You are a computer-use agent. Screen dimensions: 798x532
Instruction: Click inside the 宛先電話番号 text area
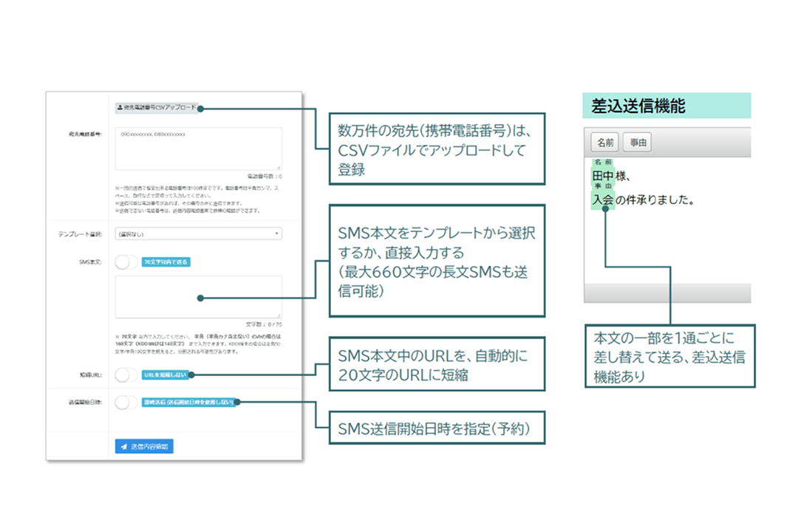[199, 148]
